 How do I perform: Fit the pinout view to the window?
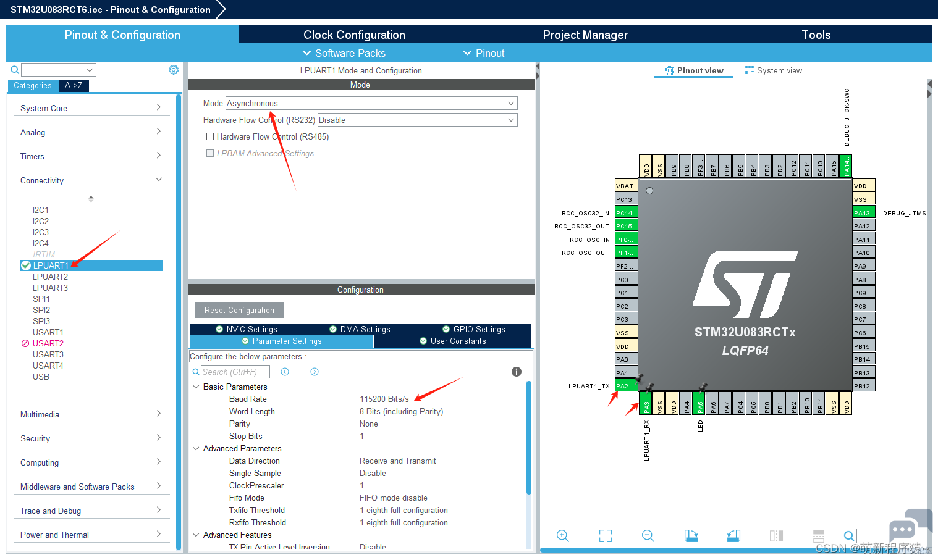pos(606,536)
